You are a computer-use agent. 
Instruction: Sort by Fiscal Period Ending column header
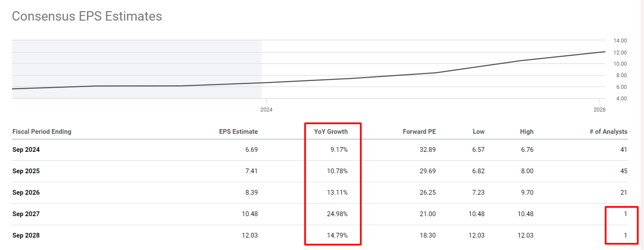(42, 132)
